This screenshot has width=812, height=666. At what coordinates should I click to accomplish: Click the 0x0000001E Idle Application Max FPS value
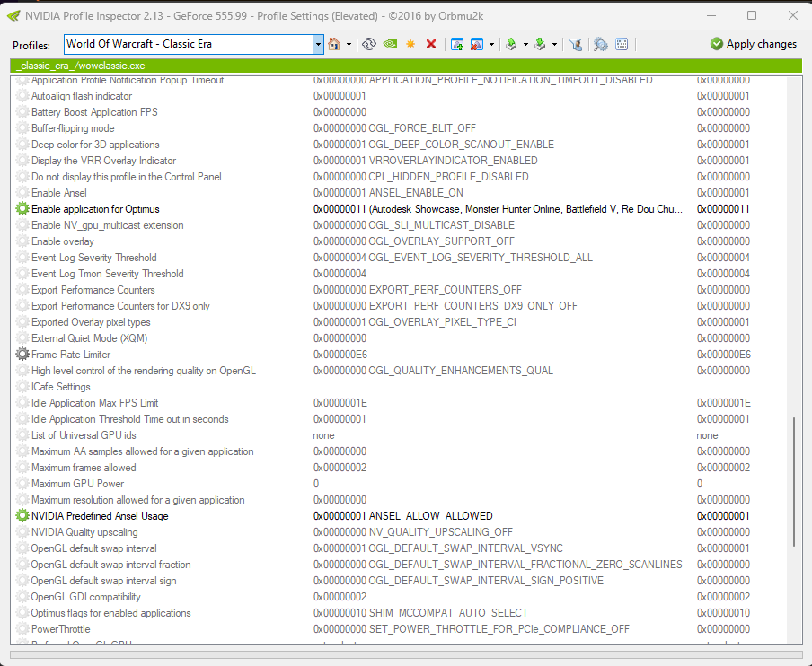click(x=340, y=403)
